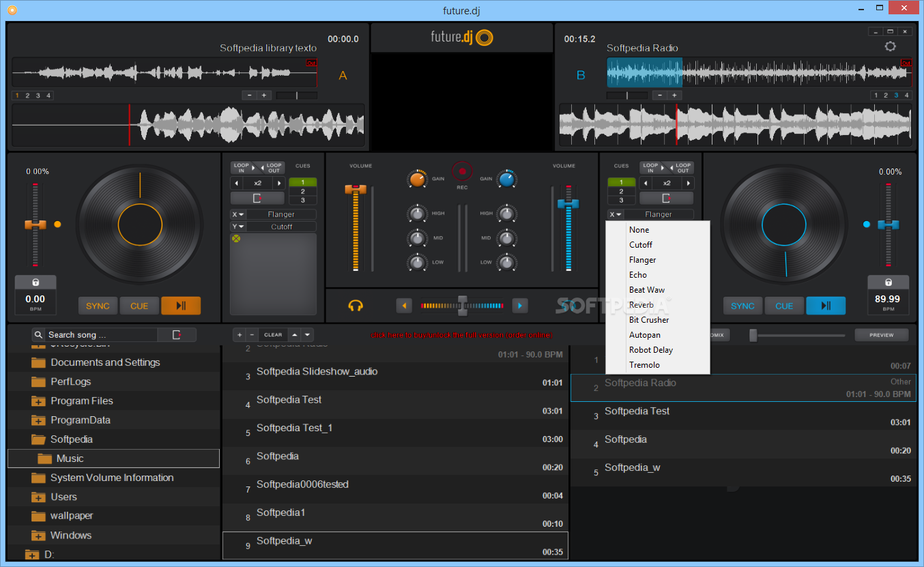The height and width of the screenshot is (567, 924).
Task: Click the crossfader right arrow button
Action: pyautogui.click(x=520, y=306)
